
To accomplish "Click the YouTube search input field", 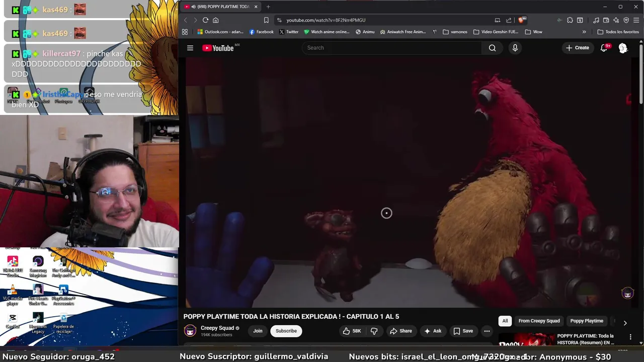I will click(x=391, y=48).
